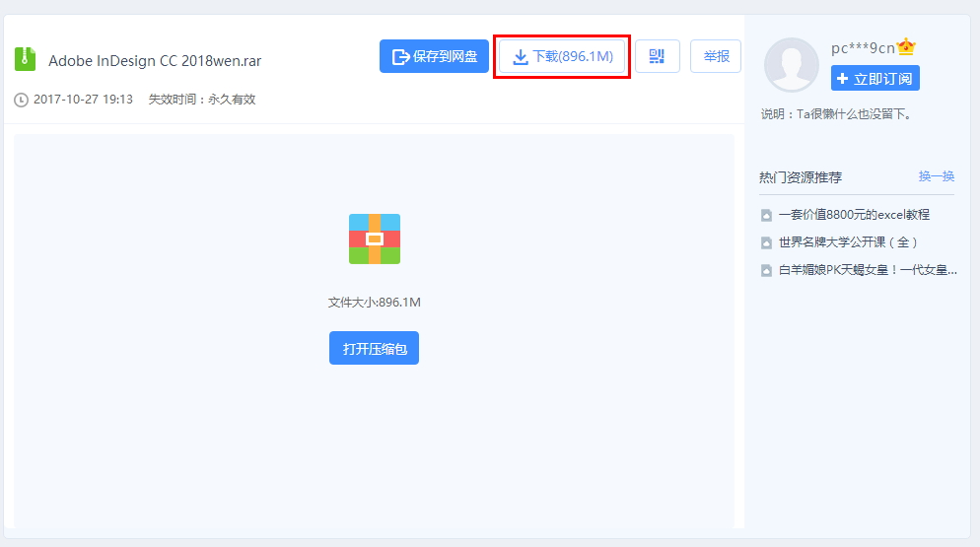Screen dimensions: 980x547
Task: Click the 2017-10-27 19:13 upload time
Action: coord(83,100)
